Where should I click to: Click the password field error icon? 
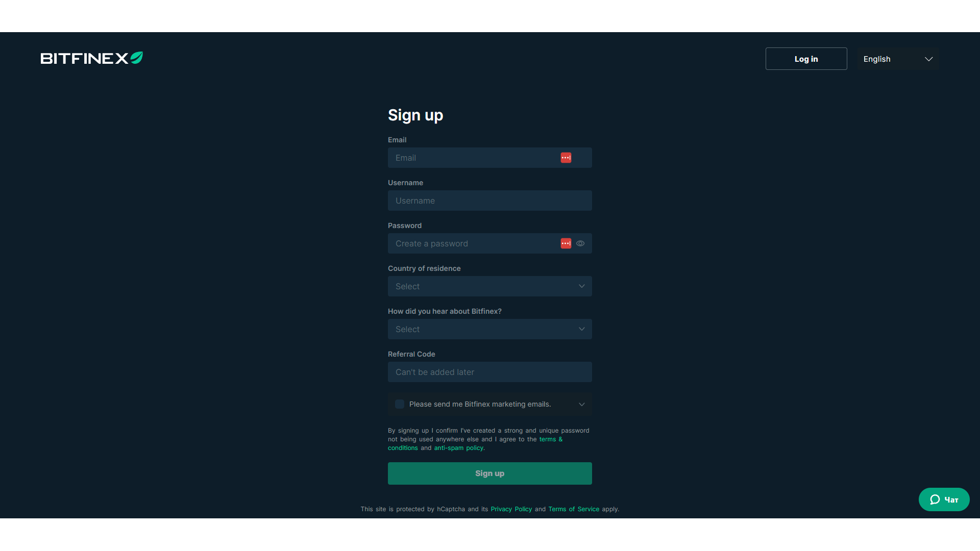pyautogui.click(x=566, y=243)
